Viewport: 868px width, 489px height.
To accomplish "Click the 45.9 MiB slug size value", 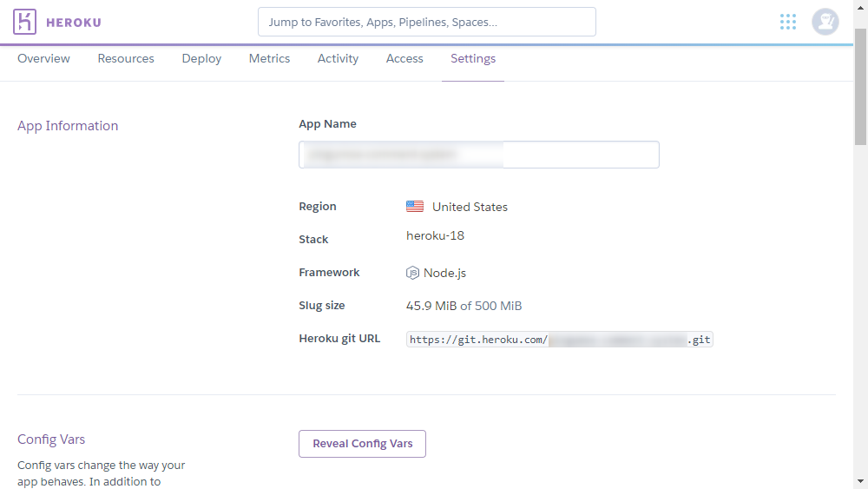I will (431, 306).
